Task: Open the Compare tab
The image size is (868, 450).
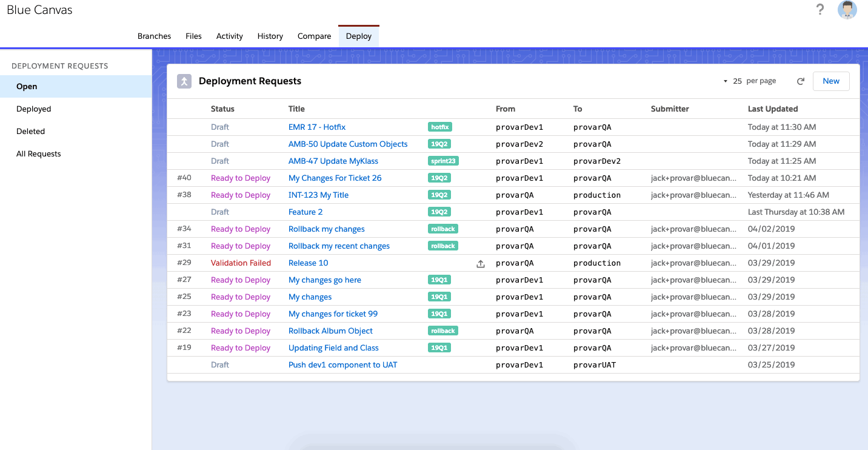Action: tap(315, 36)
